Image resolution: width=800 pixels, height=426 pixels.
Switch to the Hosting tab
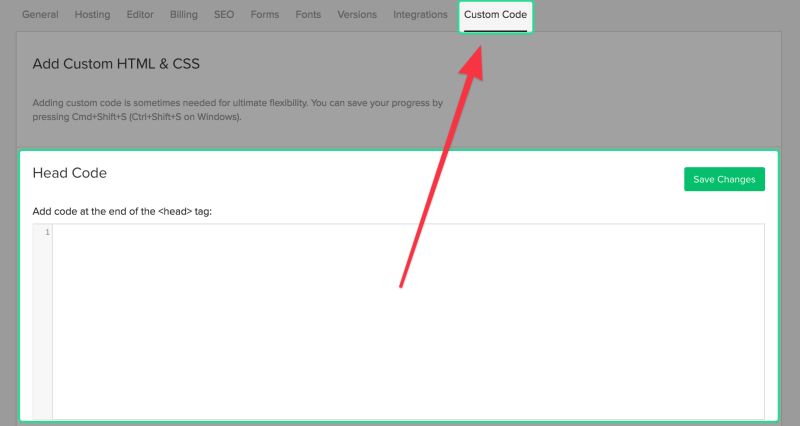click(x=92, y=15)
